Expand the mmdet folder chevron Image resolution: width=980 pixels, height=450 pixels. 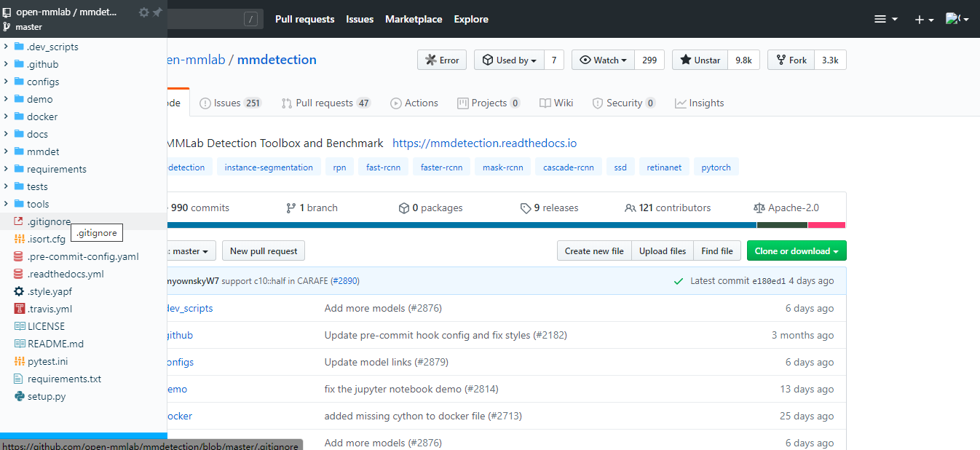click(x=6, y=151)
